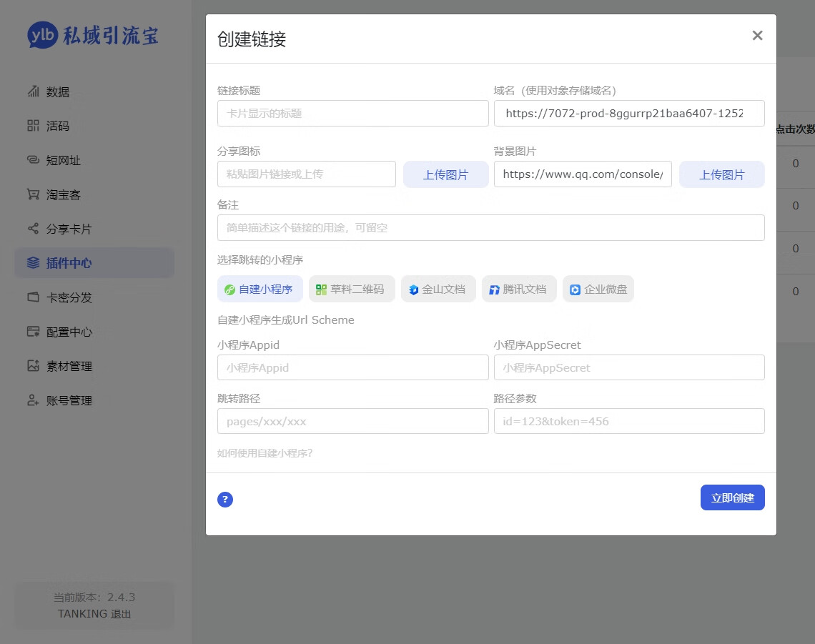
Task: Click the 短网址 link icon in sidebar
Action: [33, 160]
